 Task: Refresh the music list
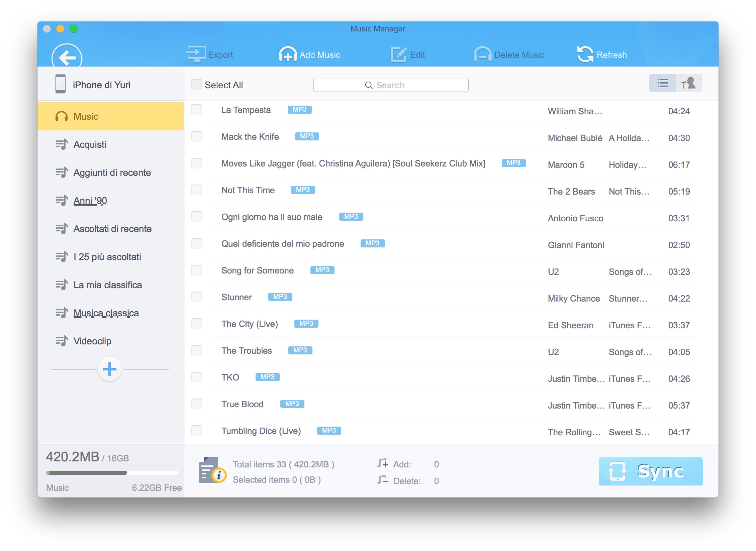tap(585, 54)
